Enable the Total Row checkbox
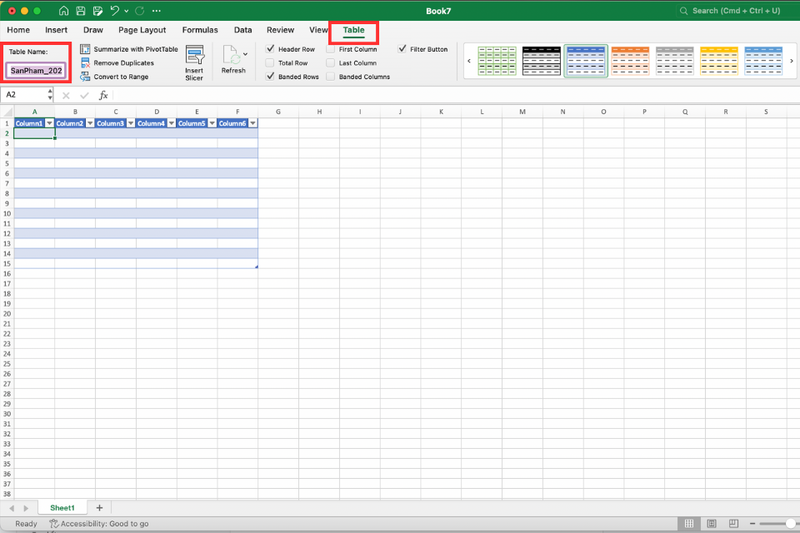800x533 pixels. (270, 63)
